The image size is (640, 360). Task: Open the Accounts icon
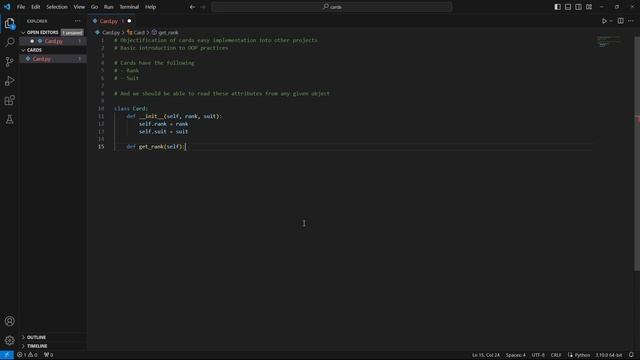pyautogui.click(x=9, y=321)
